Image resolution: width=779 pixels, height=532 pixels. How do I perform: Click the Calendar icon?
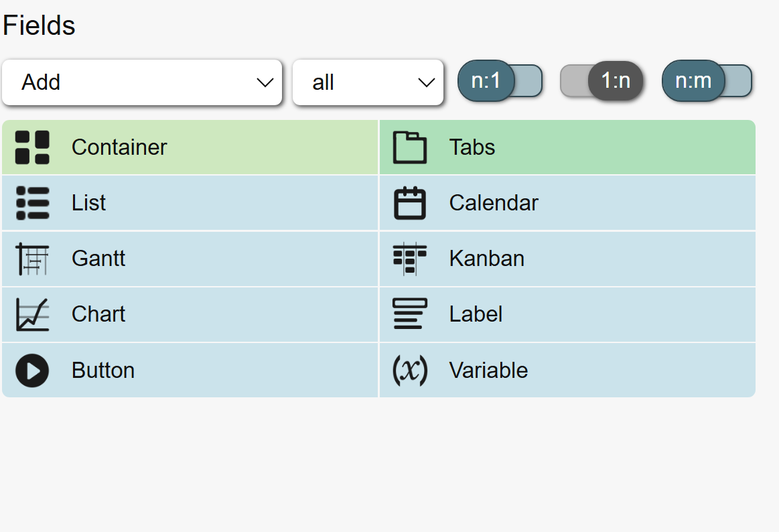409,203
